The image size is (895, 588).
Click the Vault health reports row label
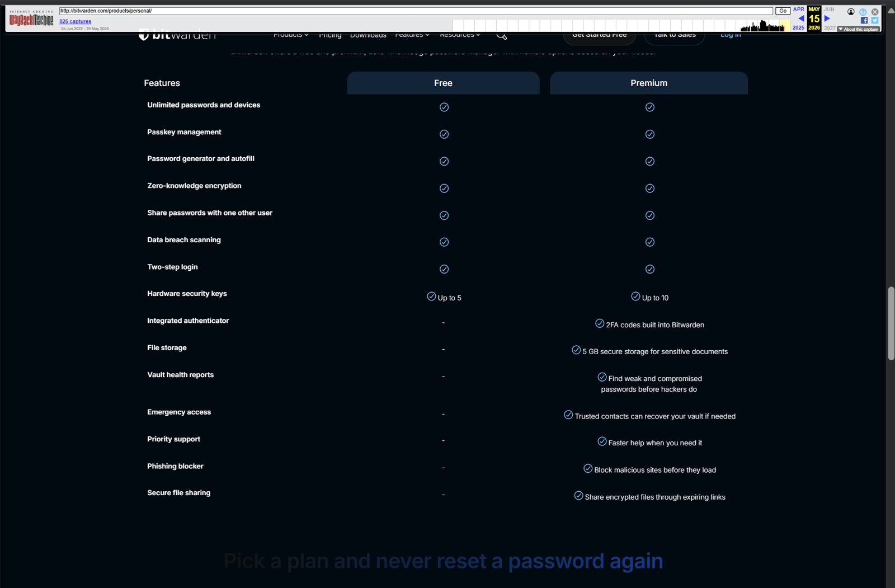click(x=180, y=375)
